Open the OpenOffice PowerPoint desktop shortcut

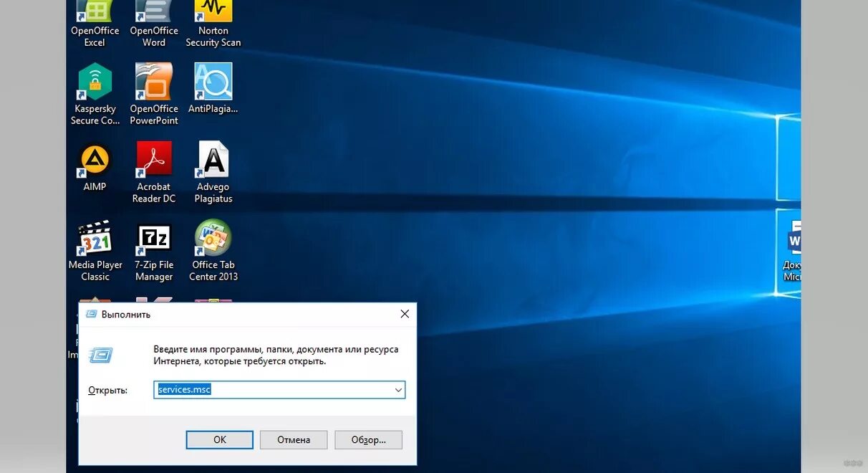(x=154, y=93)
